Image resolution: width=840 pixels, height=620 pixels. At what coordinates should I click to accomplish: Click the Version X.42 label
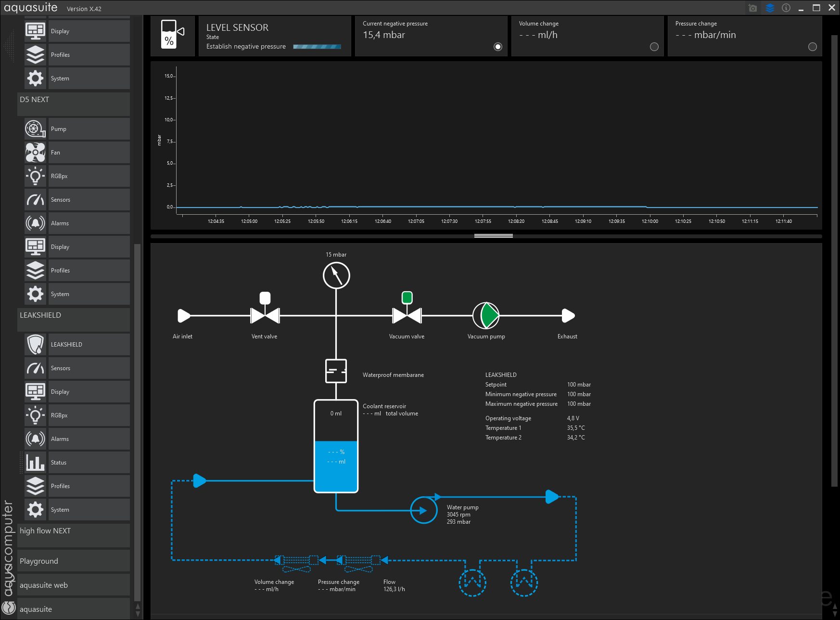coord(84,9)
